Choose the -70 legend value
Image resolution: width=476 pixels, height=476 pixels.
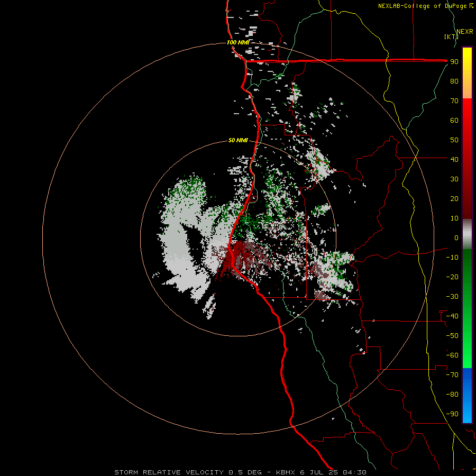click(x=452, y=375)
